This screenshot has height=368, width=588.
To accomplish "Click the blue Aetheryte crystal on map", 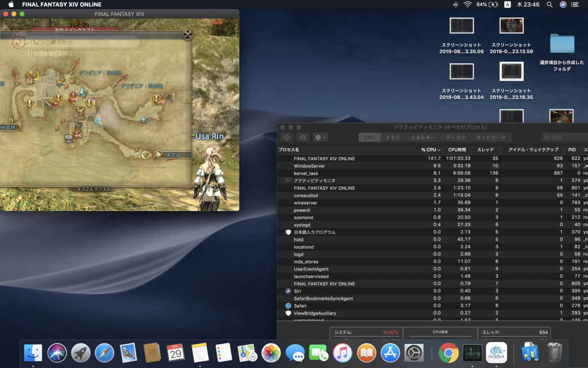I will [83, 92].
